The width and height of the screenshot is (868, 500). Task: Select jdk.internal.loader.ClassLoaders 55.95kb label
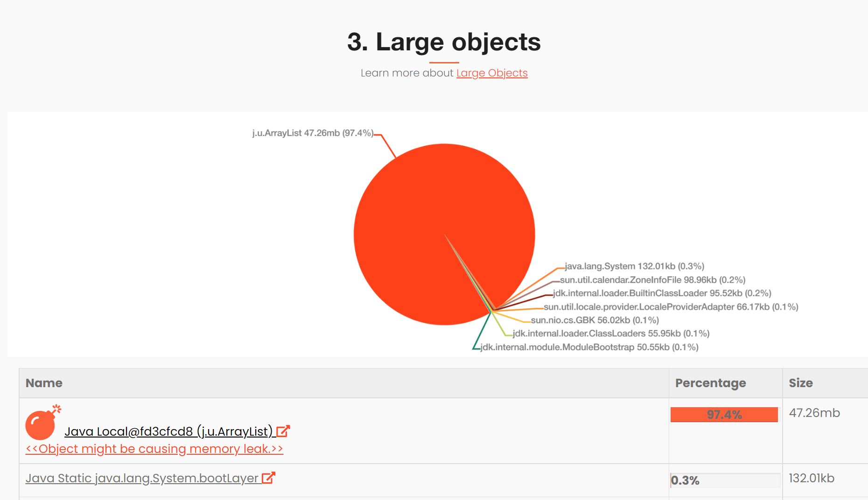tap(611, 333)
